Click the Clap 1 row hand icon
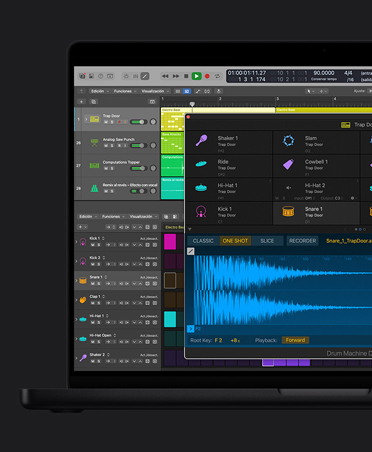Image resolution: width=372 pixels, height=452 pixels. click(83, 300)
